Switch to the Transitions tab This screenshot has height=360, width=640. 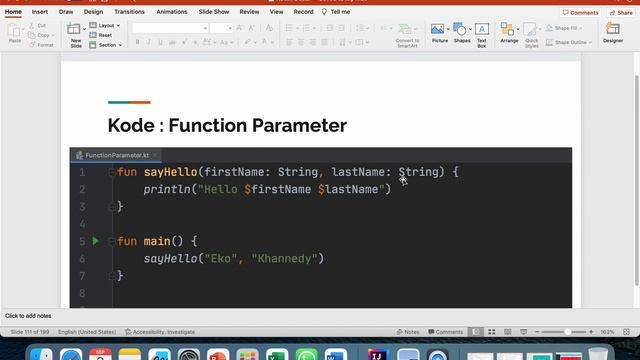click(x=129, y=12)
